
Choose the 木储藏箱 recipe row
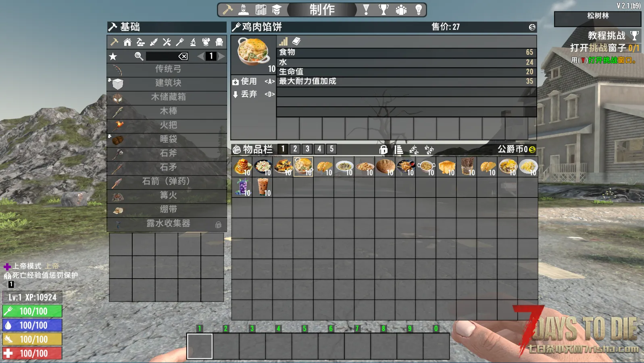pyautogui.click(x=167, y=97)
